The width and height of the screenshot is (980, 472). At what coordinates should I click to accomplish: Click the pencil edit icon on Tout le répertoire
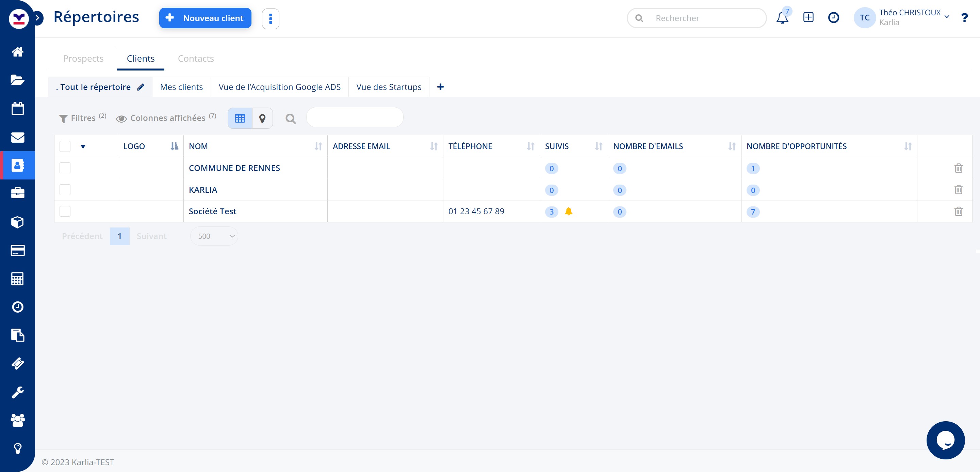pos(141,87)
